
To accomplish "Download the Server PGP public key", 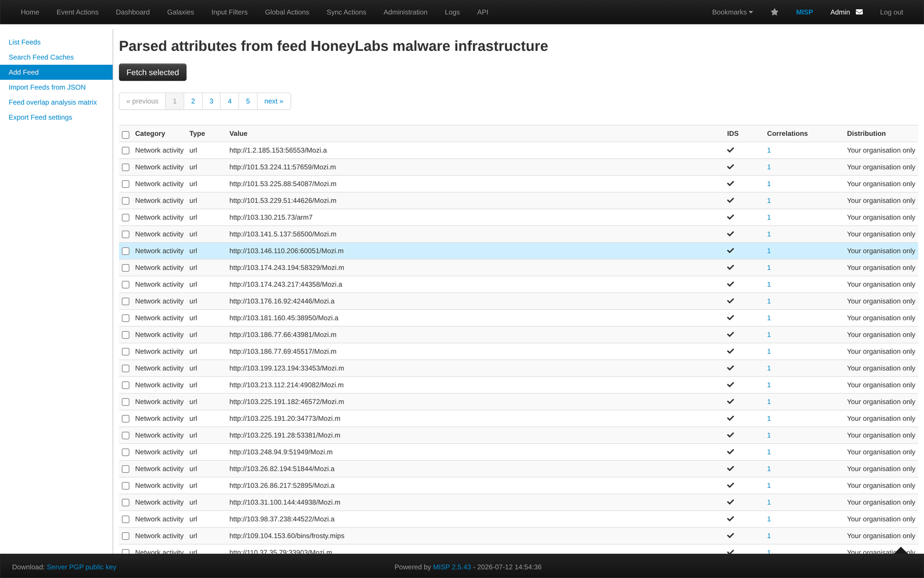I will tap(81, 567).
